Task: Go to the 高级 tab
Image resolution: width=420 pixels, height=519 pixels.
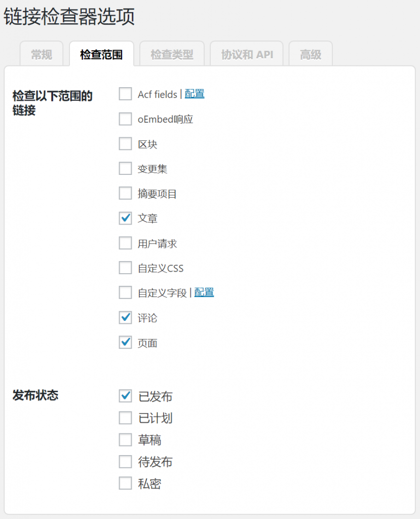Action: (310, 55)
